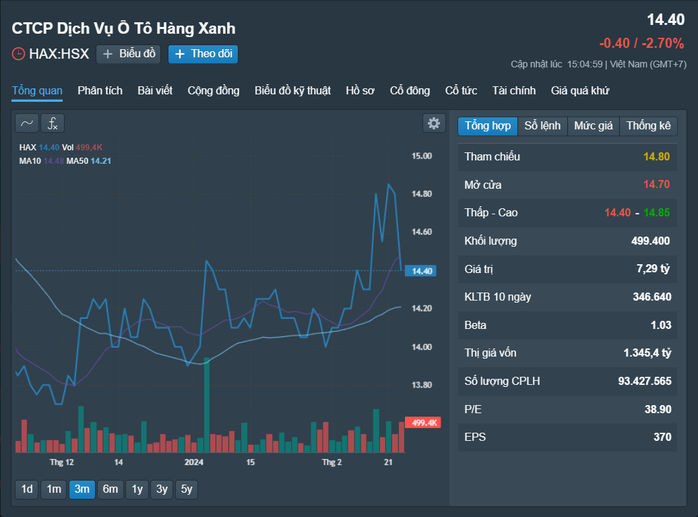The height and width of the screenshot is (517, 698).
Task: Open the Phân tích tab
Action: [x=100, y=90]
